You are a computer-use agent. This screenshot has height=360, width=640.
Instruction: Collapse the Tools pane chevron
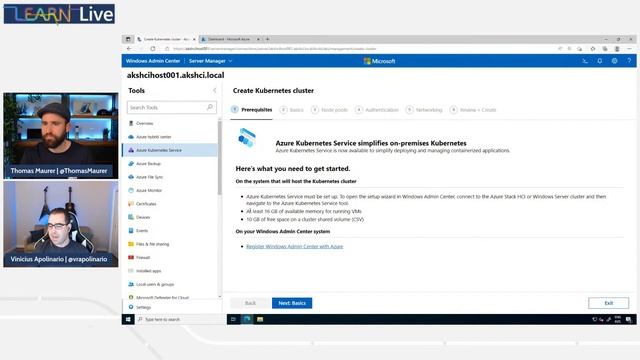[x=215, y=91]
